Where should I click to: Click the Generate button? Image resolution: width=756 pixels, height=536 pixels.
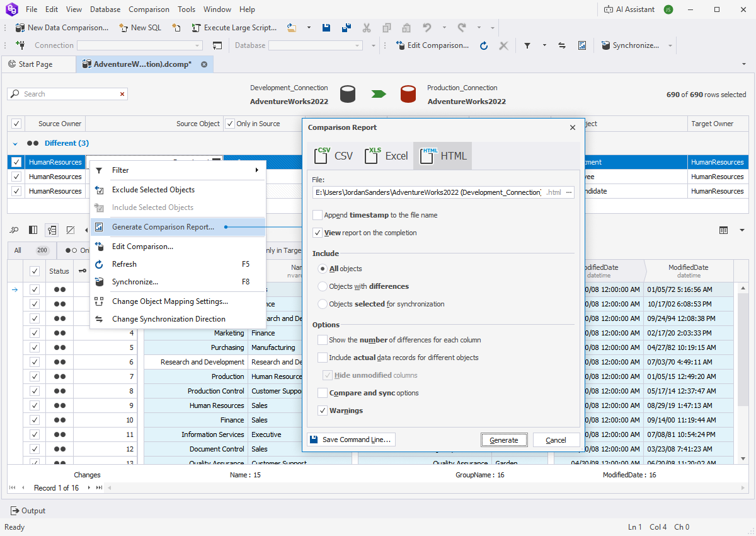point(504,440)
